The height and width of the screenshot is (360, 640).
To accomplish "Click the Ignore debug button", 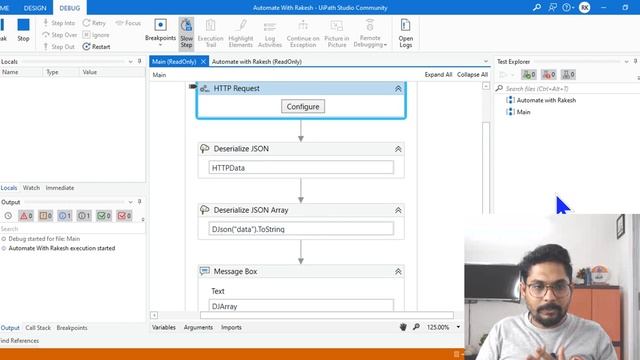I will (x=96, y=35).
